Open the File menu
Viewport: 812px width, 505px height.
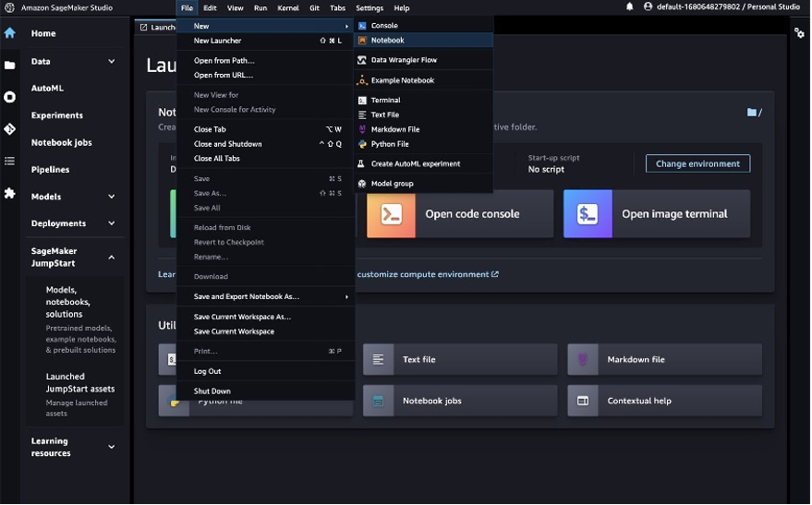(x=187, y=7)
